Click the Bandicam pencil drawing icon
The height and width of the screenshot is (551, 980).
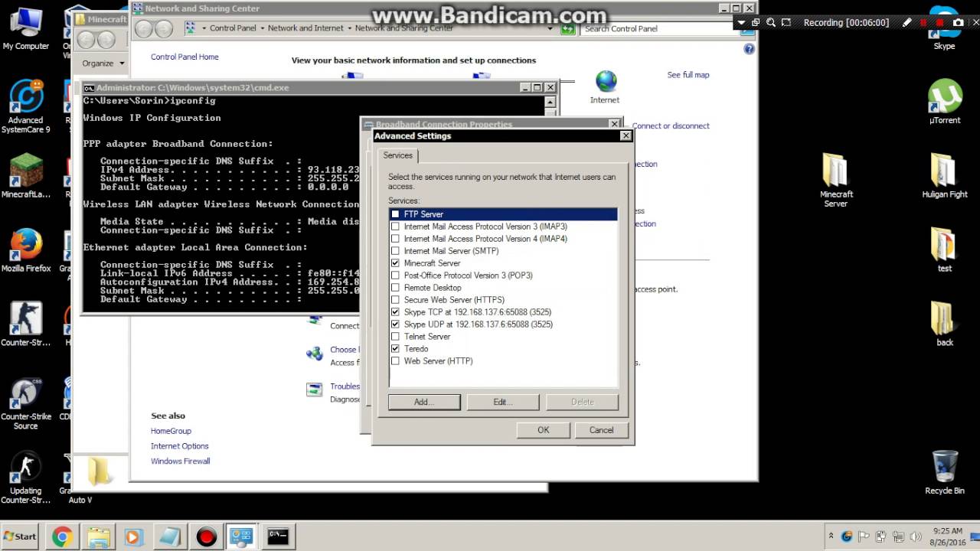(906, 23)
